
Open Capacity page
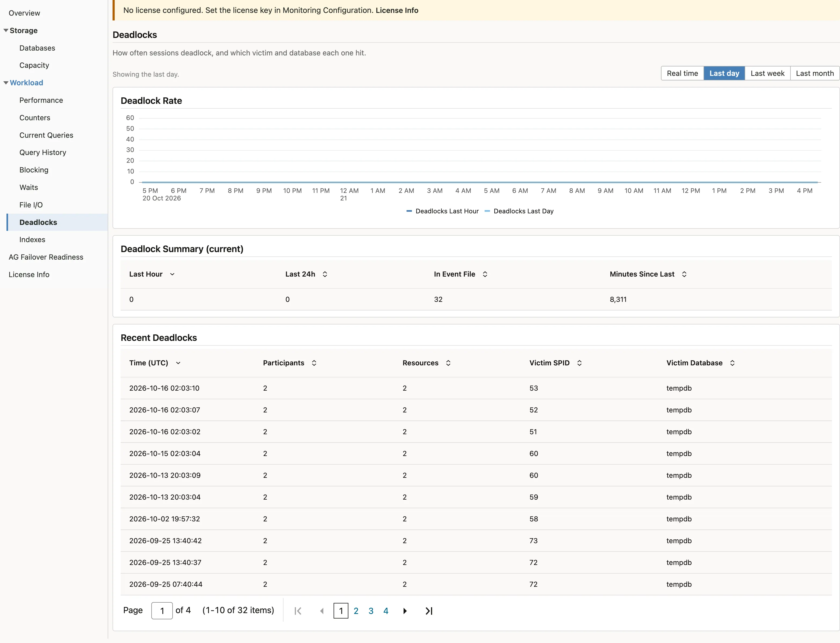[x=34, y=65]
